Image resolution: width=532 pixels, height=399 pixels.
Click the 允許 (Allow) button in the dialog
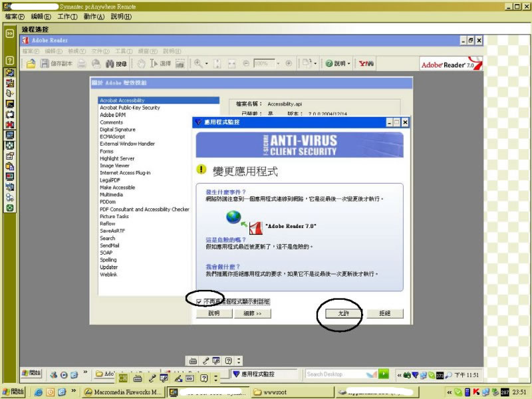(x=343, y=313)
